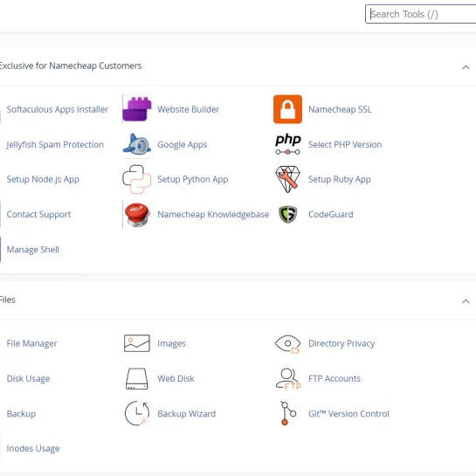Click the orange Namecheap SSL padlock icon
This screenshot has height=476, width=476.
click(x=287, y=109)
